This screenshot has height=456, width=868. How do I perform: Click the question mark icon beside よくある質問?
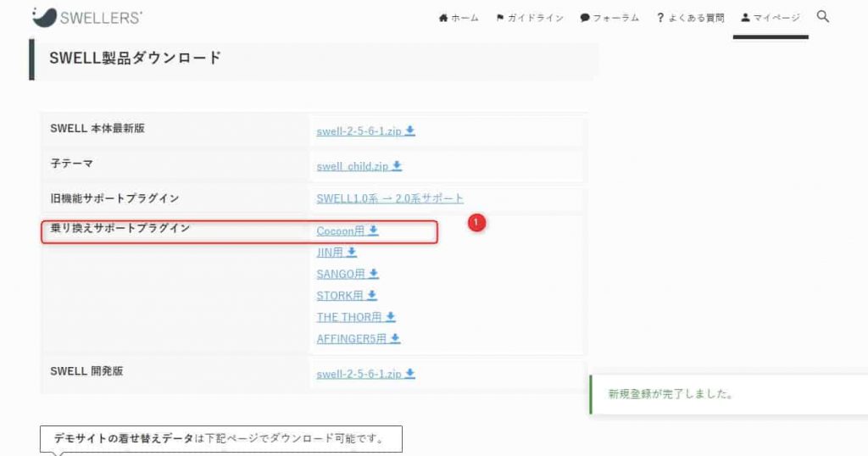659,18
